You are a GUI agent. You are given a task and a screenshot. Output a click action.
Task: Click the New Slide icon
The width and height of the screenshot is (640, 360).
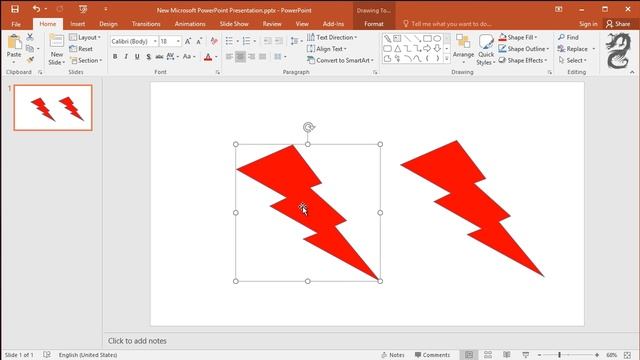point(56,41)
